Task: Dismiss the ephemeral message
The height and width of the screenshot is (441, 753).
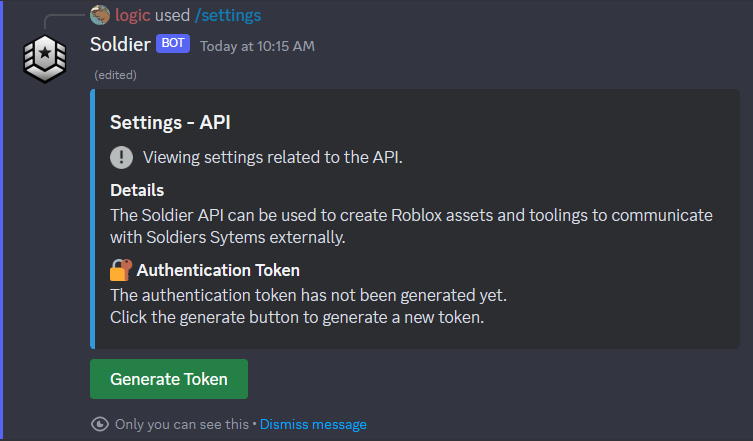Action: click(313, 424)
